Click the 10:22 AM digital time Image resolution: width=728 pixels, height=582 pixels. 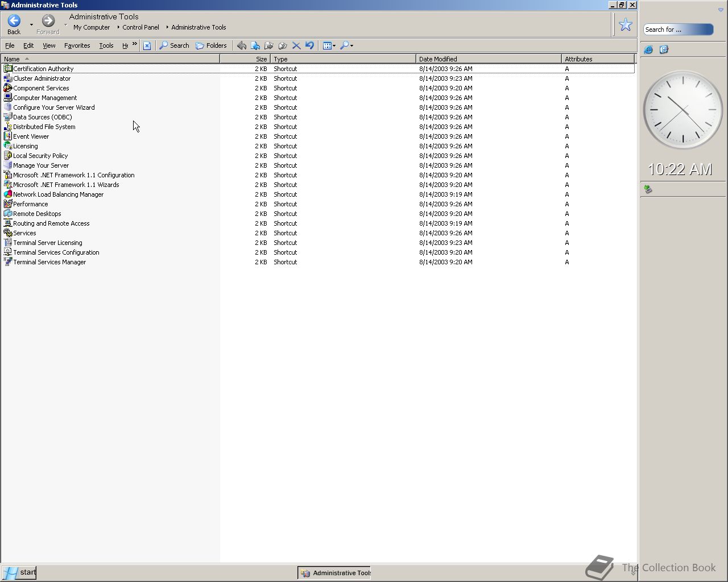point(680,169)
